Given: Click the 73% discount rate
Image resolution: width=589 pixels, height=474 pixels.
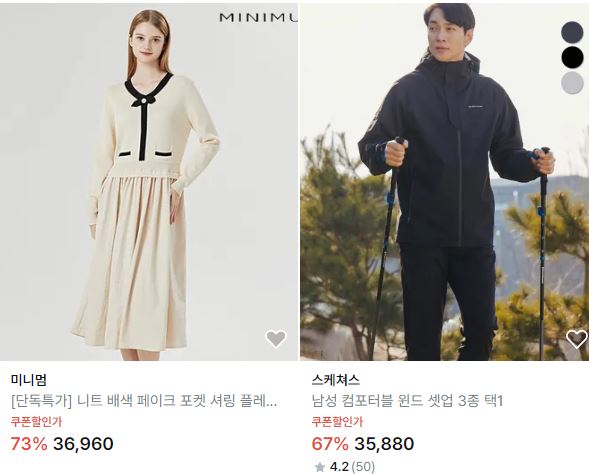Looking at the screenshot, I should tap(29, 444).
